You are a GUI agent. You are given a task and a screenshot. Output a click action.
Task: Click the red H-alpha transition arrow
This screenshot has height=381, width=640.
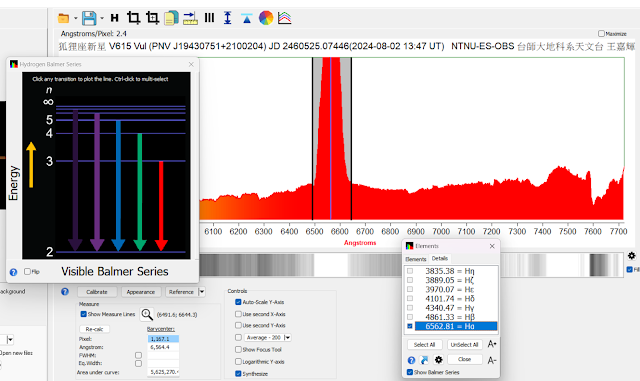point(161,205)
